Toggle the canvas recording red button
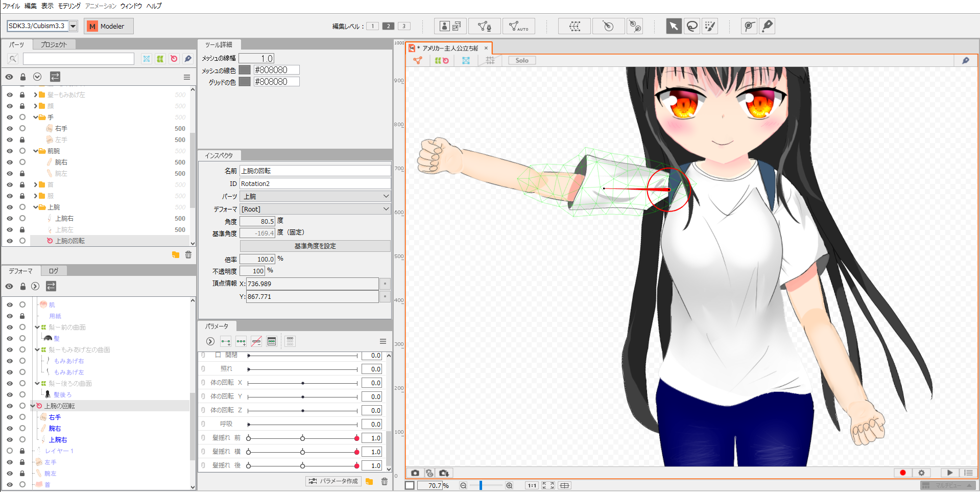 point(903,473)
